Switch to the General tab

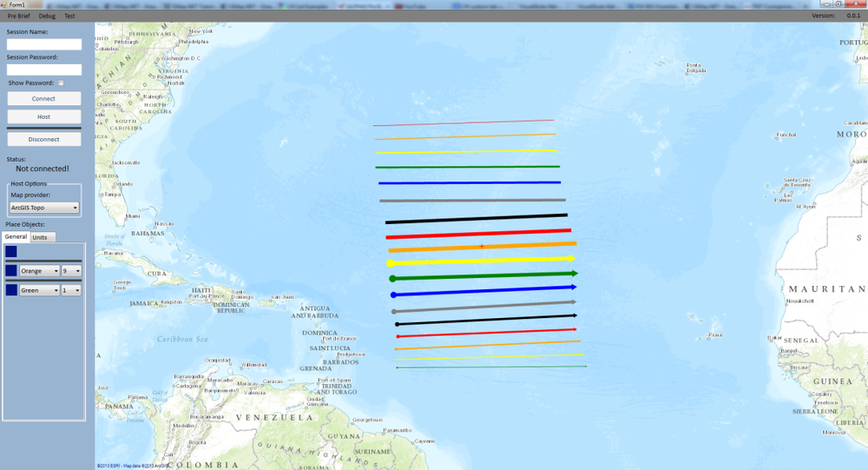(16, 236)
